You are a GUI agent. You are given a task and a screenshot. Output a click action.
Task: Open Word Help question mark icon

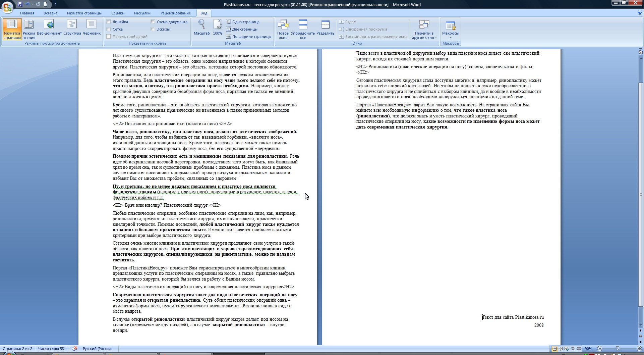coord(640,13)
